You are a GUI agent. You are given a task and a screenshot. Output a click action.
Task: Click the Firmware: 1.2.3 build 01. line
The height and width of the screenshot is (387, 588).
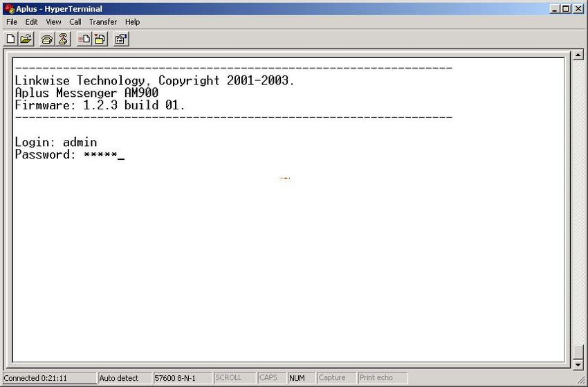100,105
